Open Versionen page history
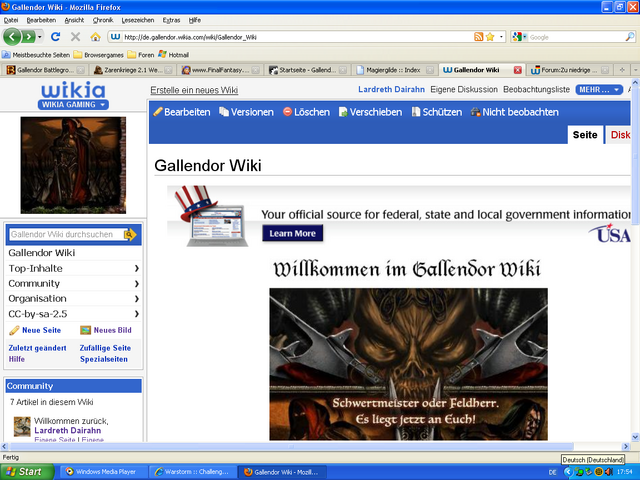 [246, 112]
